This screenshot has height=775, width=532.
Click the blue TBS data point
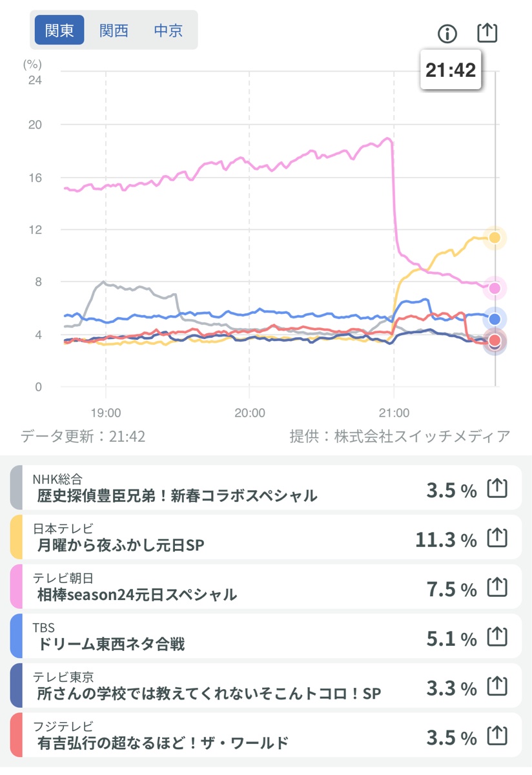(495, 318)
